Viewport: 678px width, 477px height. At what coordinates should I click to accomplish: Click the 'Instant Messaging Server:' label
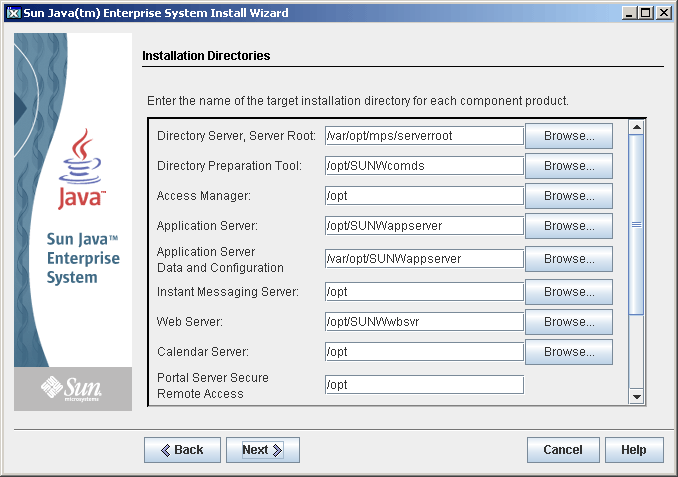tap(228, 292)
